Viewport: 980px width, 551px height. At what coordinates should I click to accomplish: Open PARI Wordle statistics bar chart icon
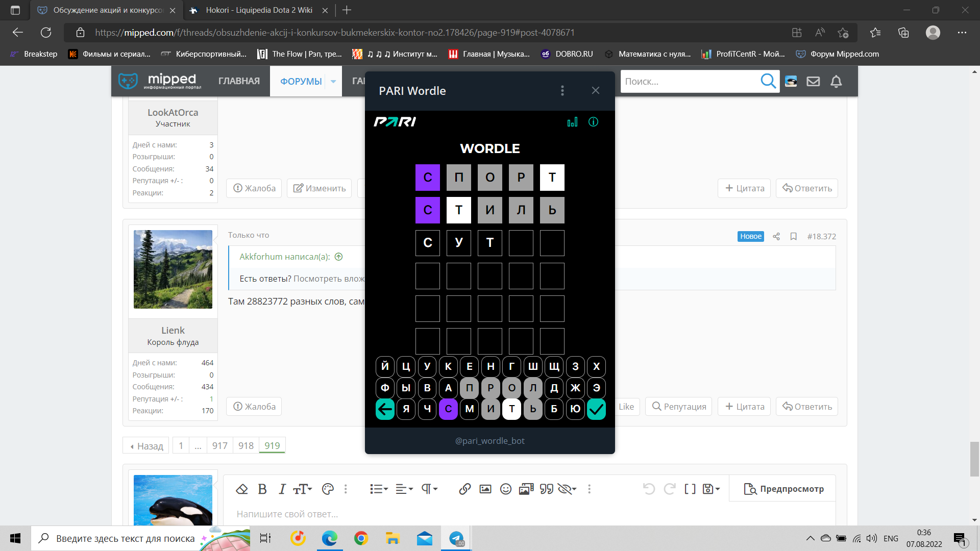(x=572, y=122)
